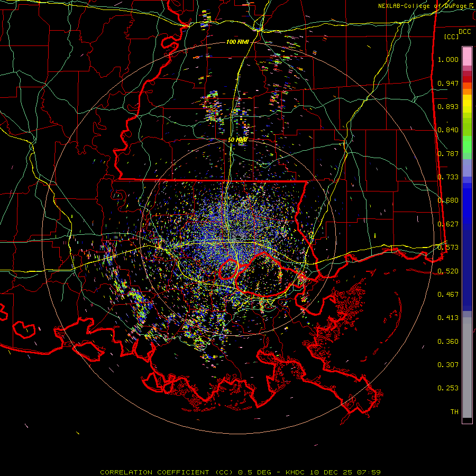Click the 0.947 scale value
Viewport: 476px width, 476px height.
448,83
